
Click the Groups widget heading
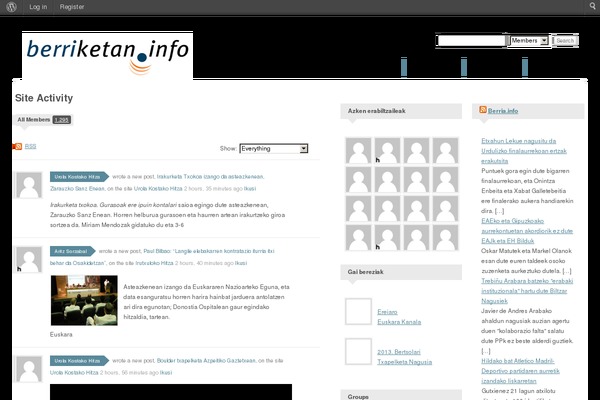[358, 397]
